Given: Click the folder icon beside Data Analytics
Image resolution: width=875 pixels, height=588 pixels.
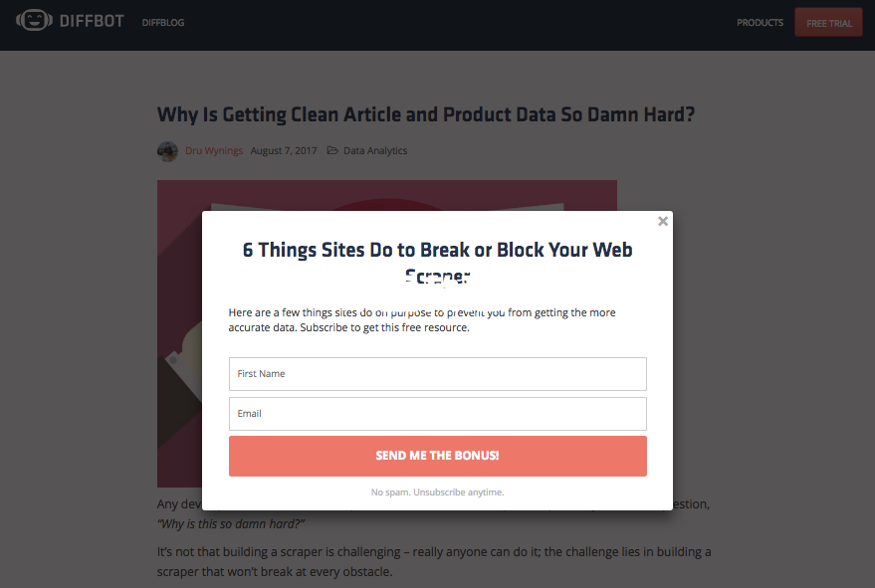Looking at the screenshot, I should [332, 150].
